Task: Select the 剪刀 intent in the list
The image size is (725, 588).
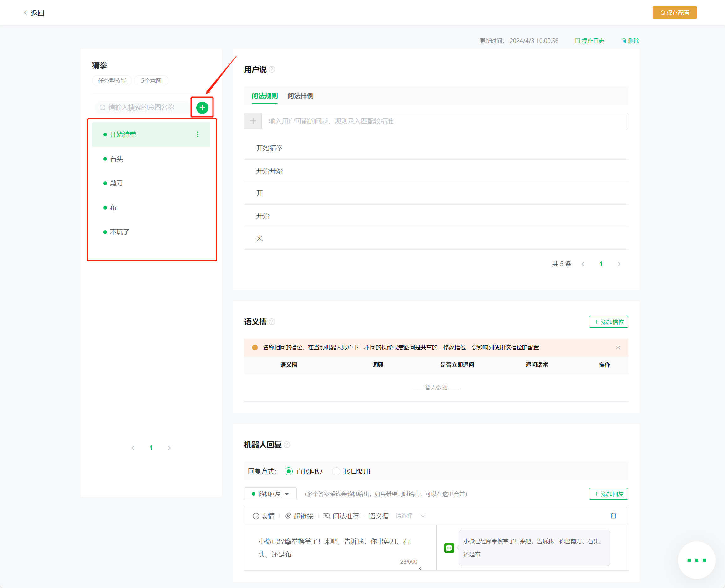Action: [x=116, y=183]
